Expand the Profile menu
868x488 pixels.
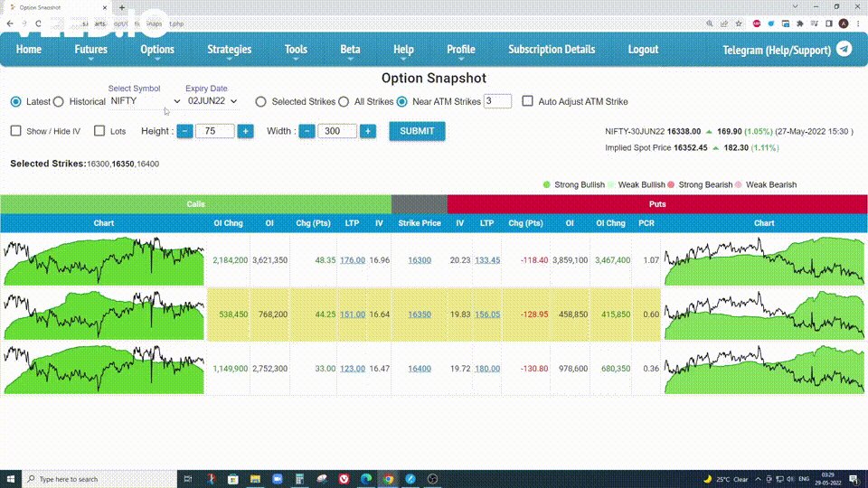click(x=460, y=49)
